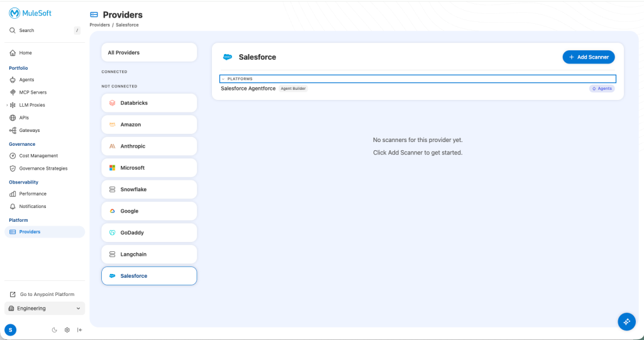Screen dimensions: 644x340
Task: Click the Engineering building icon
Action: 11,309
